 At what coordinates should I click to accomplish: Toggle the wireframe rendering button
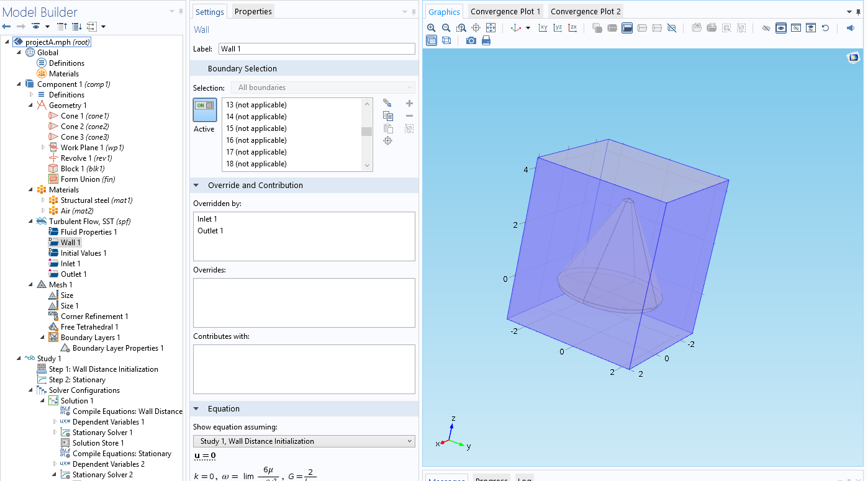click(446, 40)
